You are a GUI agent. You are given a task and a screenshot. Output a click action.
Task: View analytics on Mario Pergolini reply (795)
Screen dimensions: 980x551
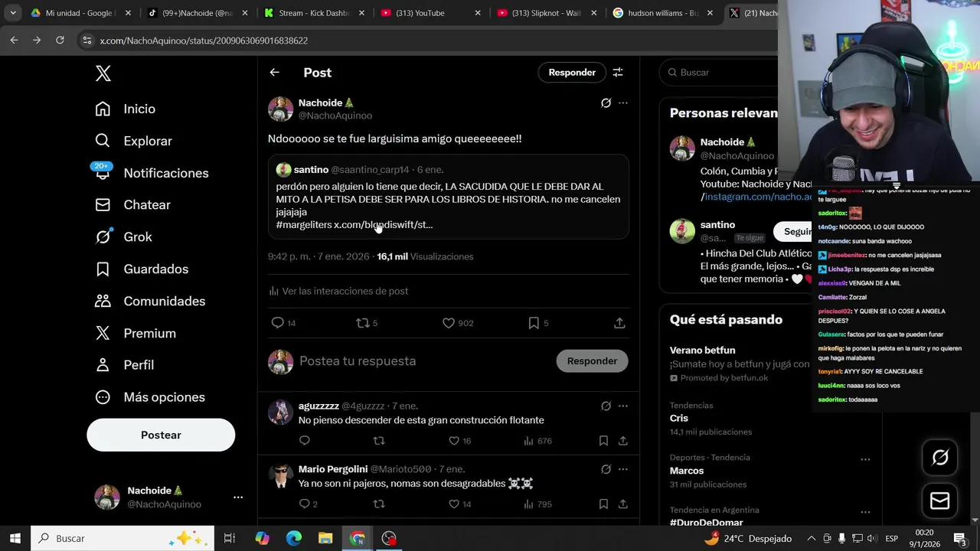point(537,504)
